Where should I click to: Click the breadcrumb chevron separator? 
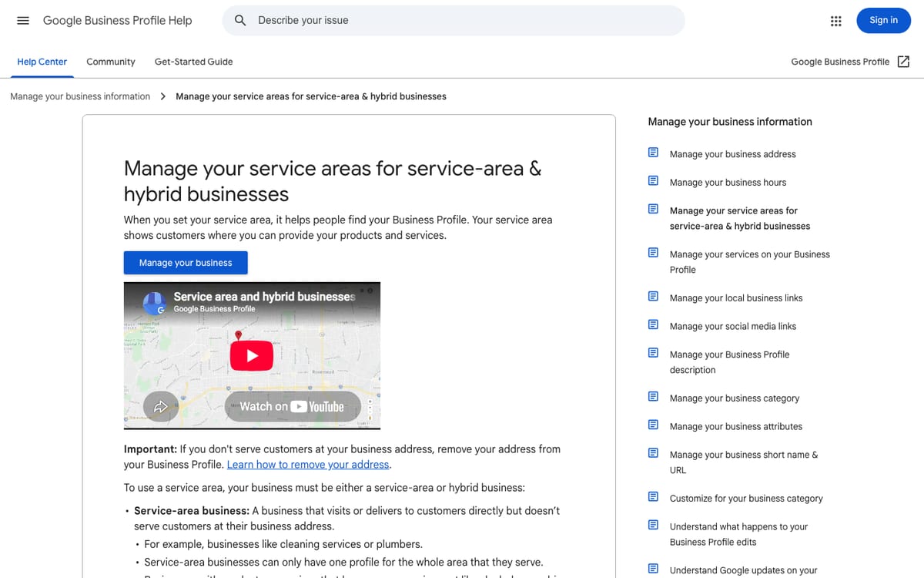[163, 96]
